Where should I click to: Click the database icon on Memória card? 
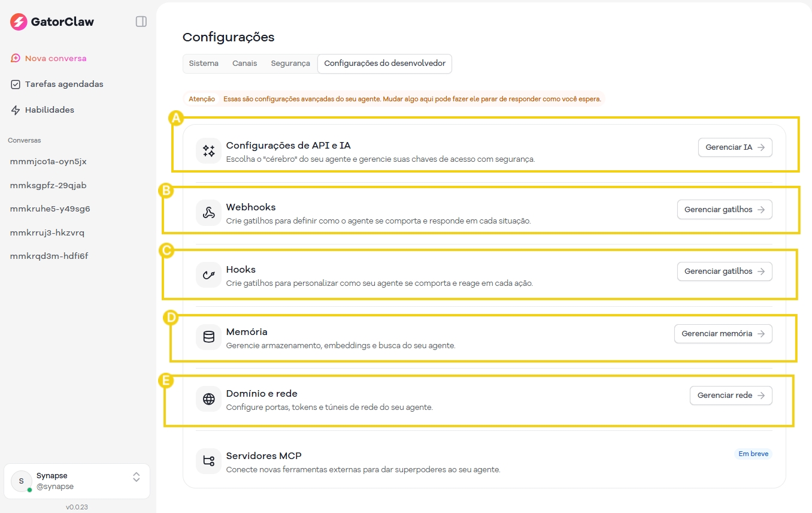point(208,337)
